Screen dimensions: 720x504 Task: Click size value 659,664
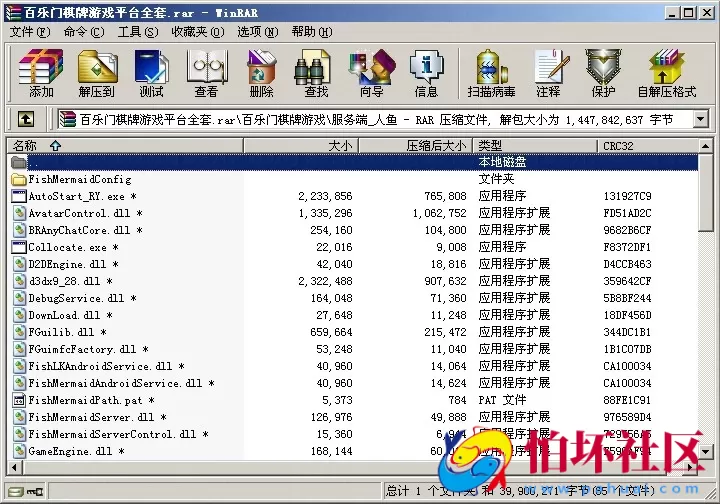point(331,332)
